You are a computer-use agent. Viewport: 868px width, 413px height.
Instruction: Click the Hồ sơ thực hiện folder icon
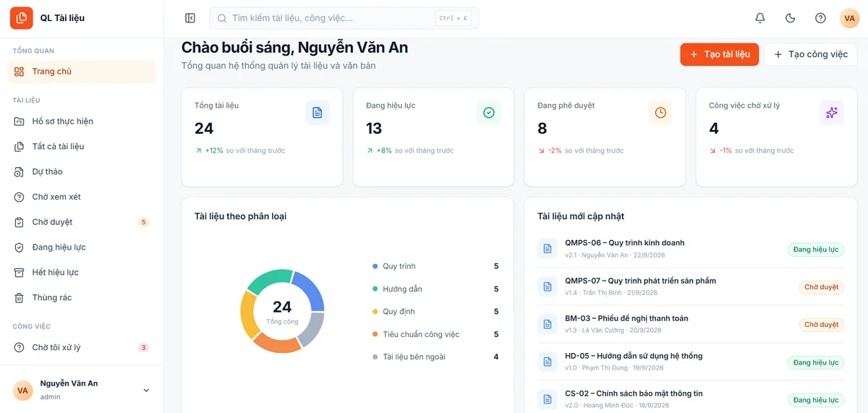click(x=19, y=122)
